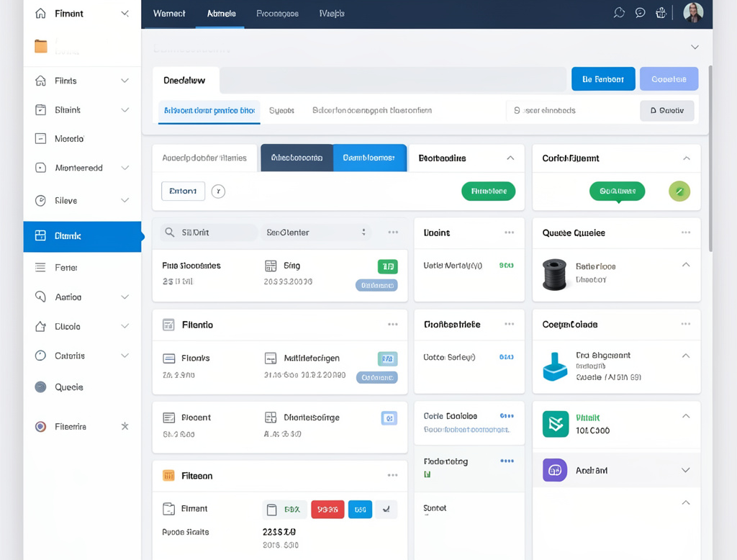
Task: Click the checkmark toggle next to the red badge
Action: pos(386,509)
